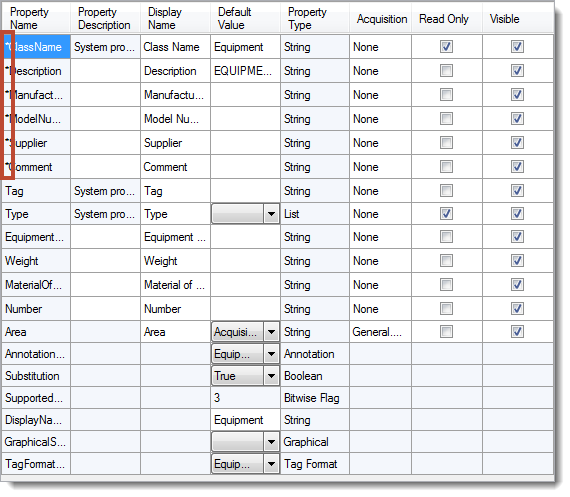Toggle Visible checkbox for the Weight row
This screenshot has width=570, height=497.
point(517,261)
